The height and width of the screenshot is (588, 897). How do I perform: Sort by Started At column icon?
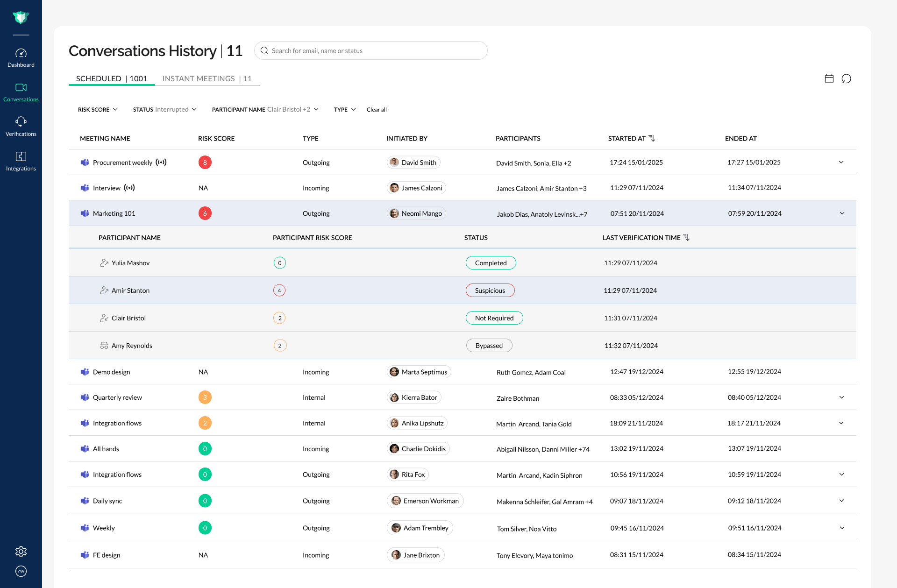click(x=652, y=138)
